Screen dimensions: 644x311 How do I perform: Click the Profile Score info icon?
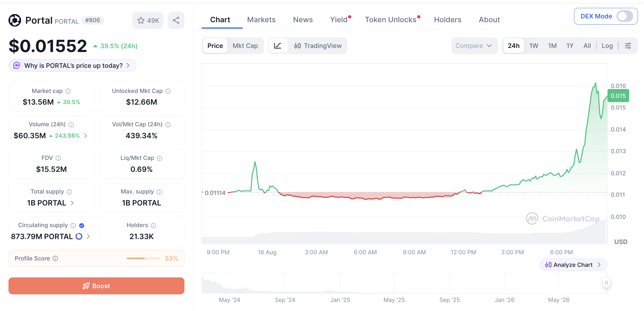click(x=55, y=258)
